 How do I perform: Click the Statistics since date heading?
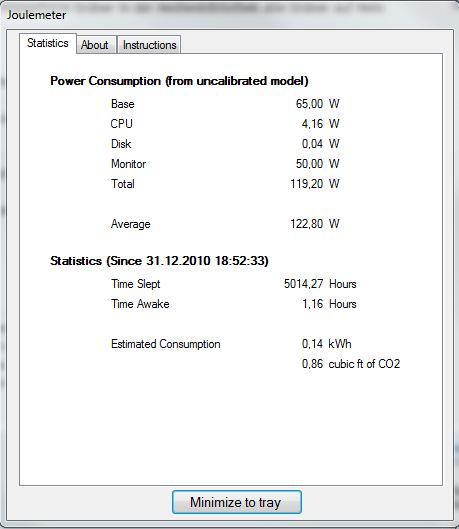point(159,261)
